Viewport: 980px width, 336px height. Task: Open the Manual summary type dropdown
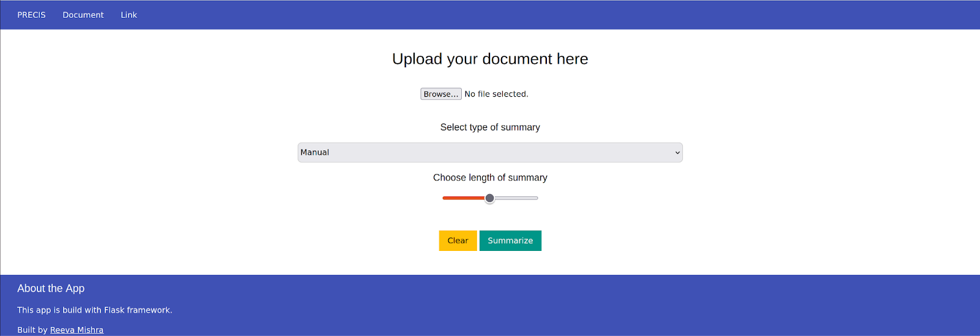pos(490,152)
